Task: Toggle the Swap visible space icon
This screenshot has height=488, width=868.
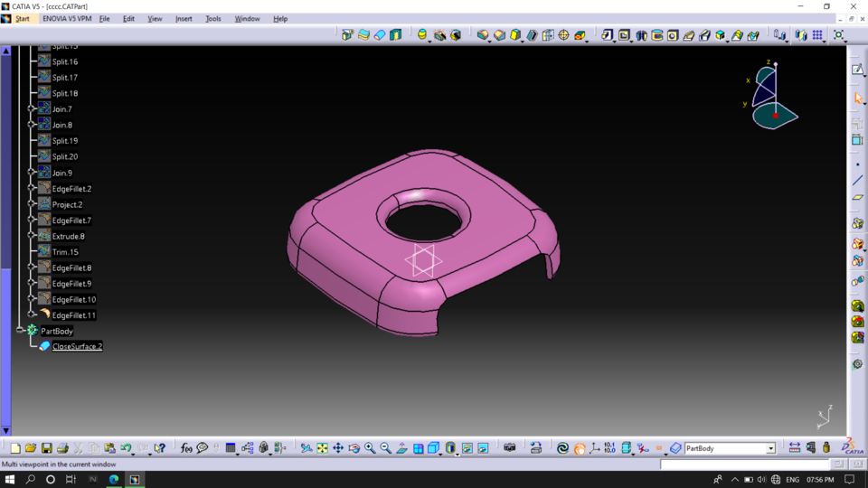Action: [x=483, y=448]
